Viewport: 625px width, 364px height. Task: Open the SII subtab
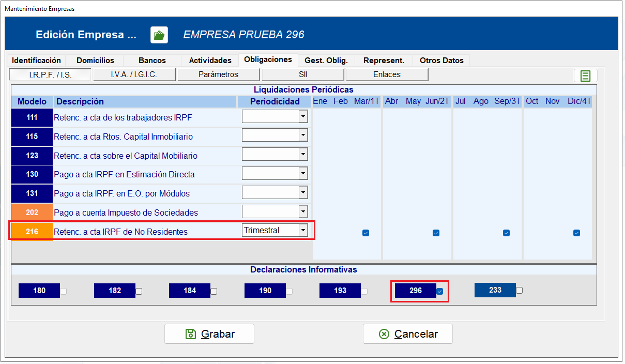point(302,74)
